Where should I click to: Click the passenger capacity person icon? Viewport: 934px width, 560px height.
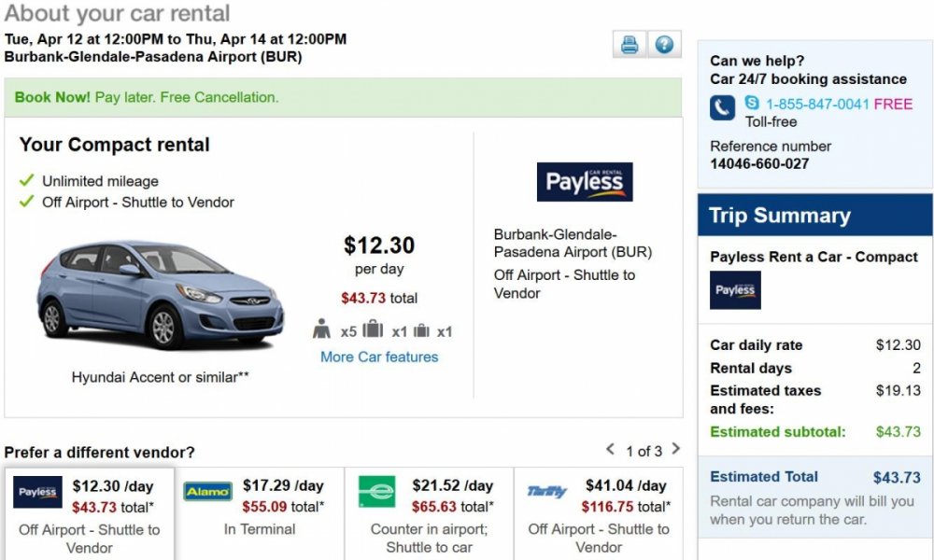324,329
